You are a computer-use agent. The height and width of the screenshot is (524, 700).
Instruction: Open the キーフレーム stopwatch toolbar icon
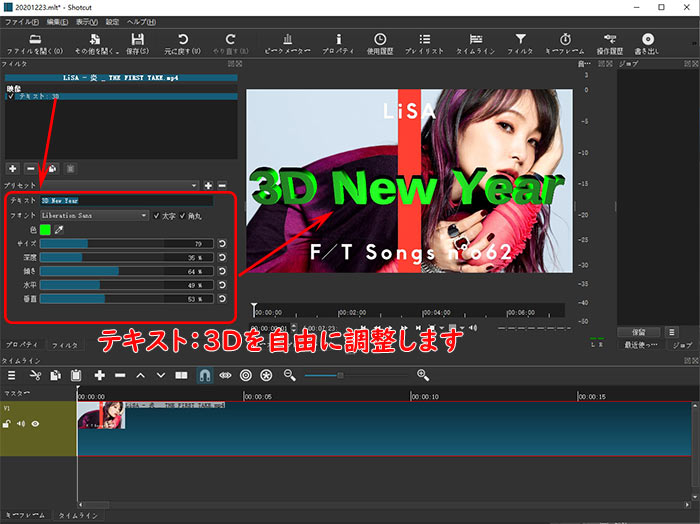[x=565, y=44]
